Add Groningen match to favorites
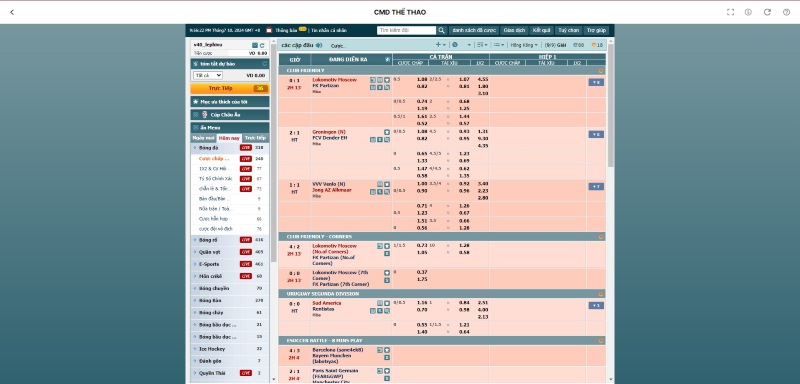The height and width of the screenshot is (384, 800). click(x=387, y=132)
